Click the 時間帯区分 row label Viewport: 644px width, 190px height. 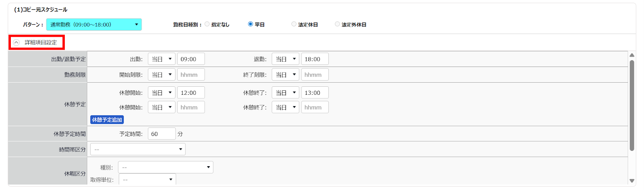click(x=72, y=149)
